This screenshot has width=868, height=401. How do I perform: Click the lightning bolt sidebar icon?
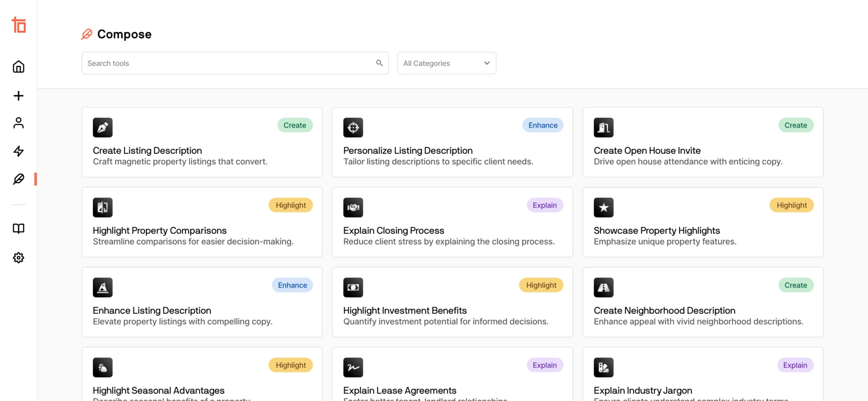[18, 151]
